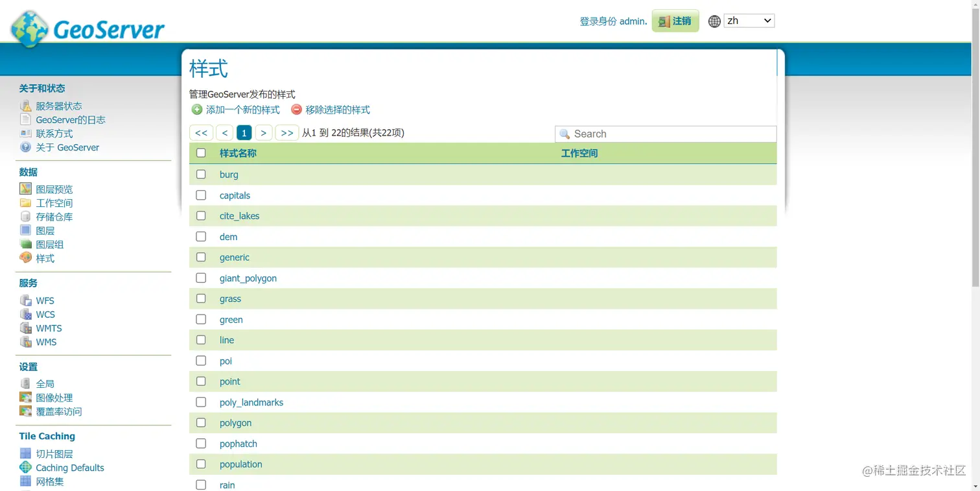Click the coverage access icon
Image resolution: width=980 pixels, height=491 pixels.
tap(25, 411)
